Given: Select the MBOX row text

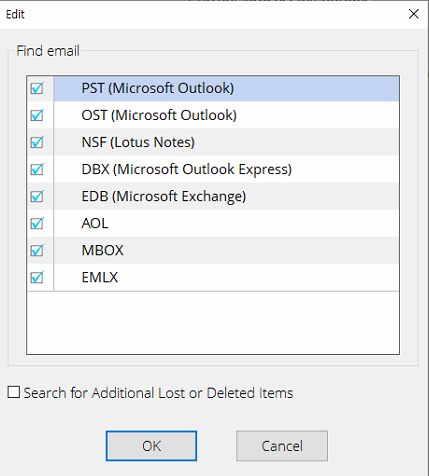Looking at the screenshot, I should point(103,250).
